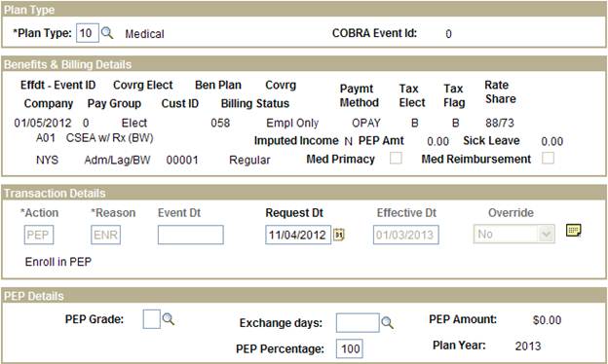This screenshot has width=608, height=364.
Task: Open the PEP Grade lookup magnifier
Action: [x=169, y=319]
